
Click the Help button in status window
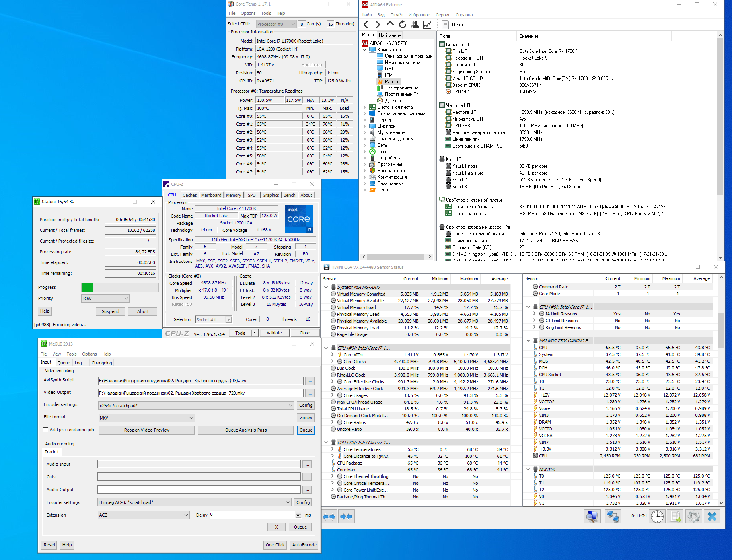(x=45, y=311)
